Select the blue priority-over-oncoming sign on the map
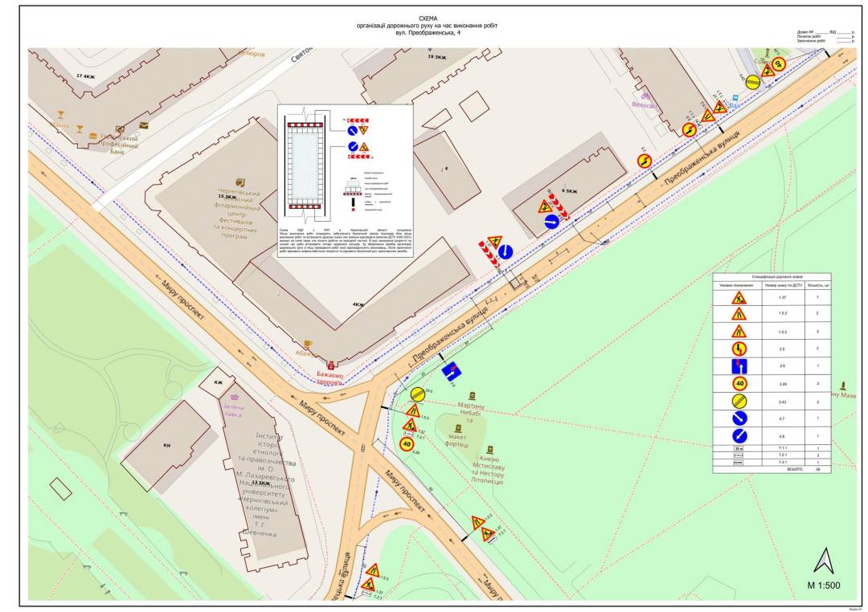 (x=452, y=372)
